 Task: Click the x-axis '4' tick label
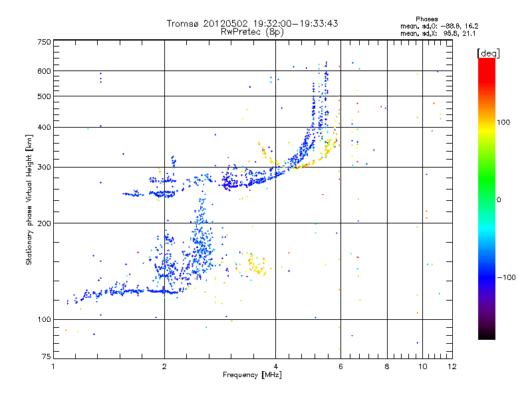coord(275,366)
